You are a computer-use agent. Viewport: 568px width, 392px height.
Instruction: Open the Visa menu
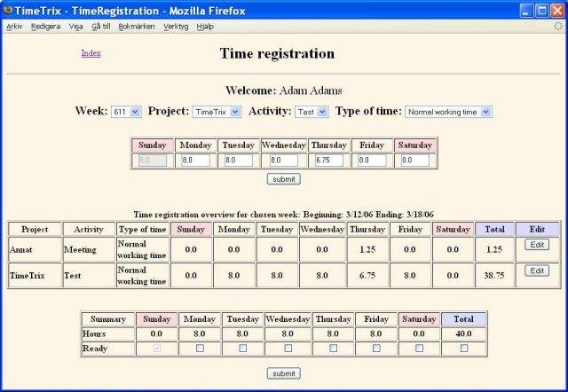coord(75,27)
